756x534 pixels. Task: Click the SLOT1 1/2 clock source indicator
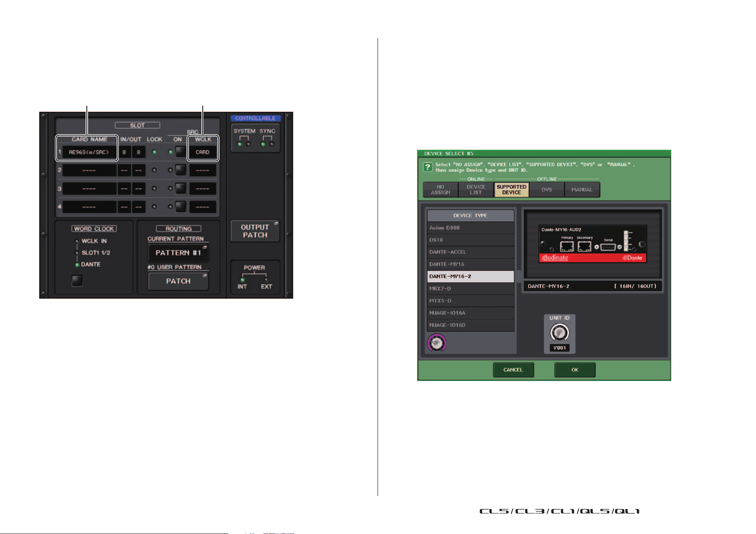[77, 253]
